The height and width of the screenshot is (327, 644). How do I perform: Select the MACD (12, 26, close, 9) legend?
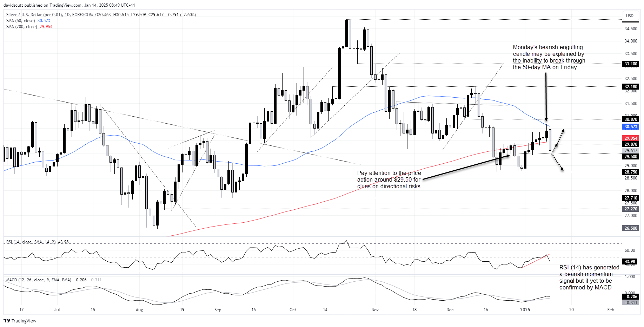[x=54, y=280]
